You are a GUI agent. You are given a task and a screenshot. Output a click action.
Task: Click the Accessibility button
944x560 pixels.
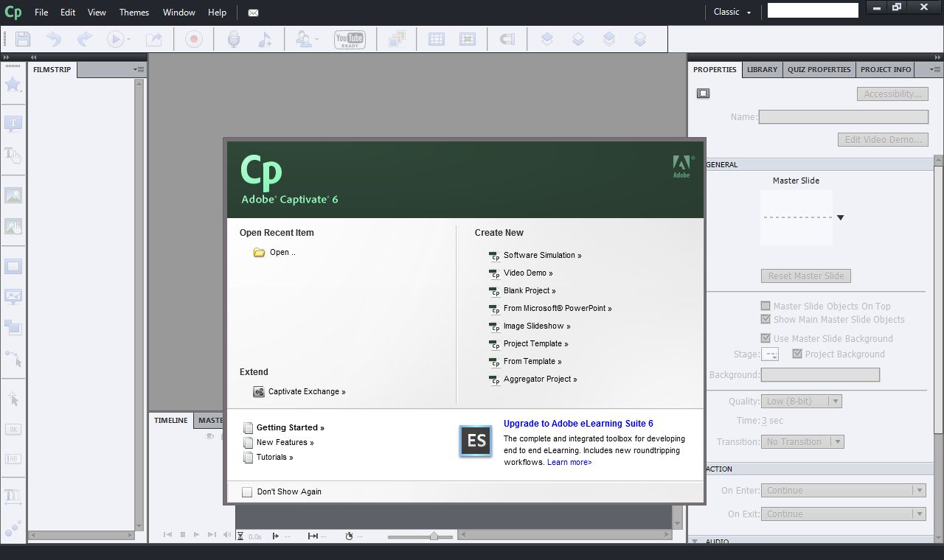coord(892,94)
